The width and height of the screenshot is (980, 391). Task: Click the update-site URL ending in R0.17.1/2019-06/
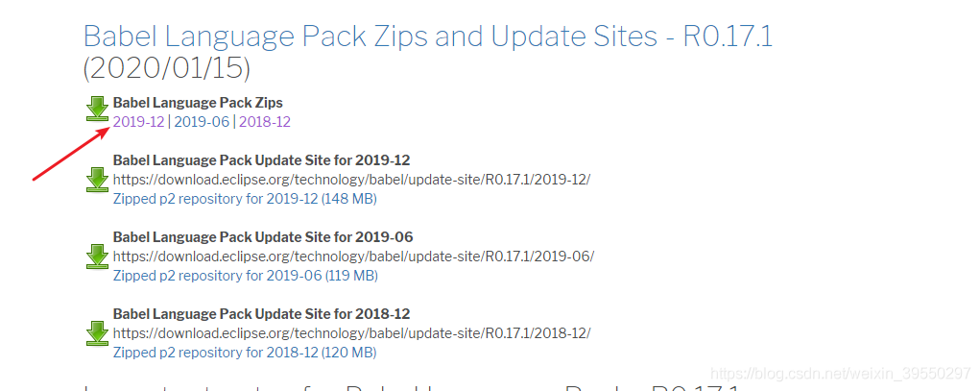point(353,257)
